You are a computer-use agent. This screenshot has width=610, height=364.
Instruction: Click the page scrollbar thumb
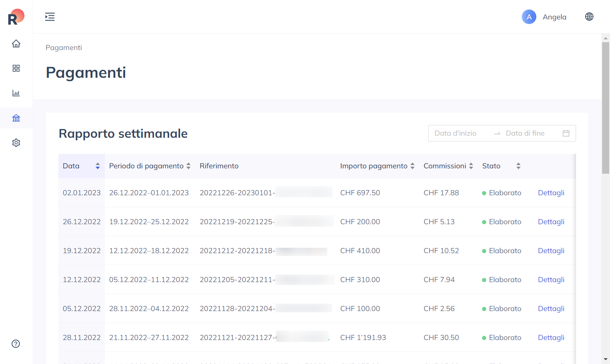606,108
